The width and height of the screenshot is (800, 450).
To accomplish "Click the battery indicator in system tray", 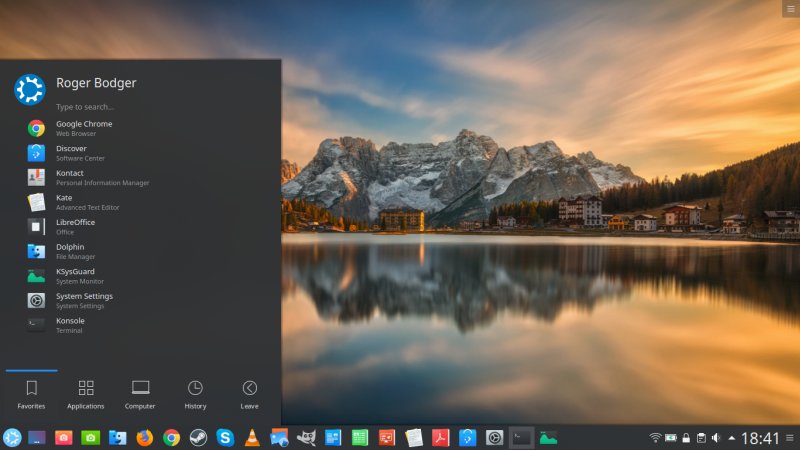I will coord(671,437).
